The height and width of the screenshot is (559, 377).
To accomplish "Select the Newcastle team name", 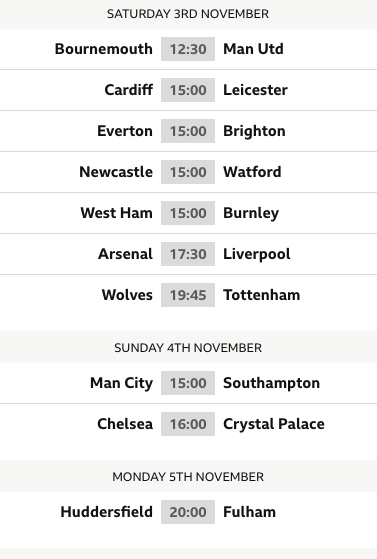I will (x=116, y=172).
